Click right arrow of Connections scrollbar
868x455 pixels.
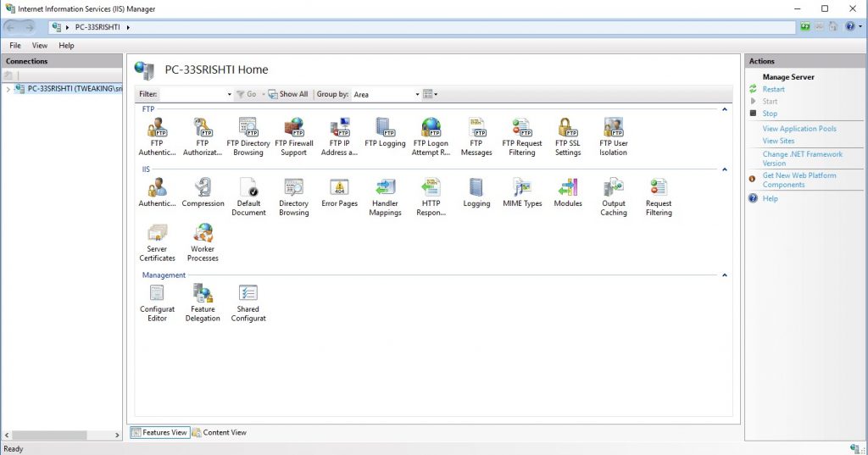coord(117,435)
